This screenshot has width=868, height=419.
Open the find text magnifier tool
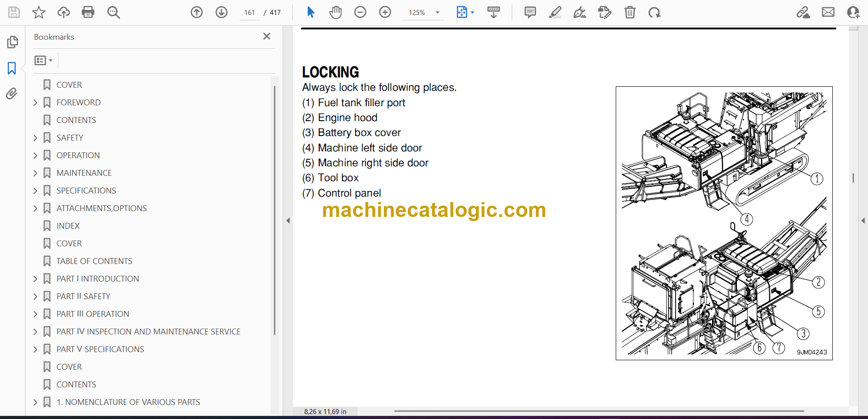pyautogui.click(x=113, y=12)
